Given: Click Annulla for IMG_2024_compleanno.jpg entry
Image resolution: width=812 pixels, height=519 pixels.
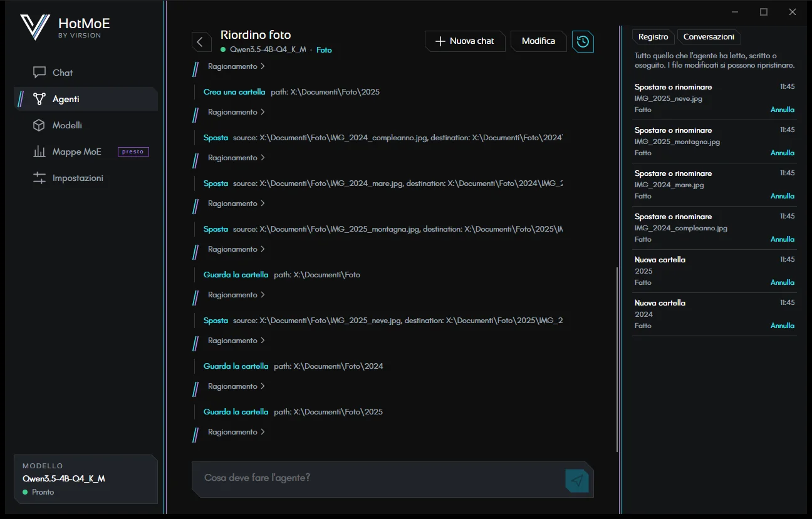Looking at the screenshot, I should coord(782,239).
